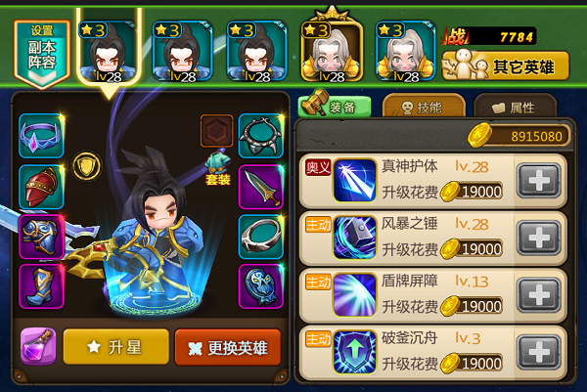
Task: Select the crowned grey-haired hero portrait
Action: point(332,51)
